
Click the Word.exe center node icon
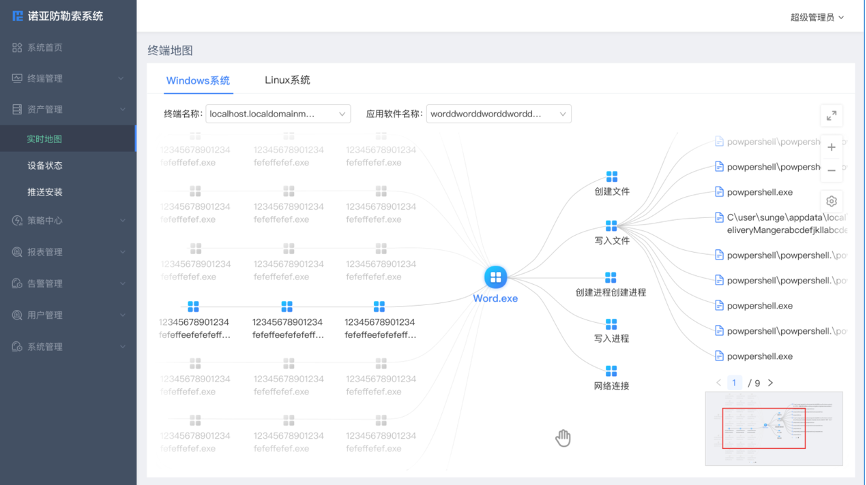point(495,277)
